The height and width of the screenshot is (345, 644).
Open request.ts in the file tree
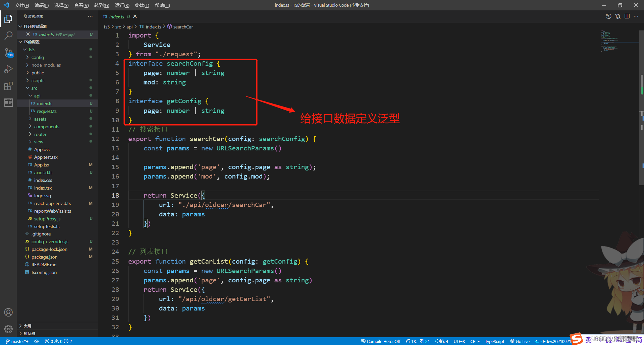click(x=57, y=111)
